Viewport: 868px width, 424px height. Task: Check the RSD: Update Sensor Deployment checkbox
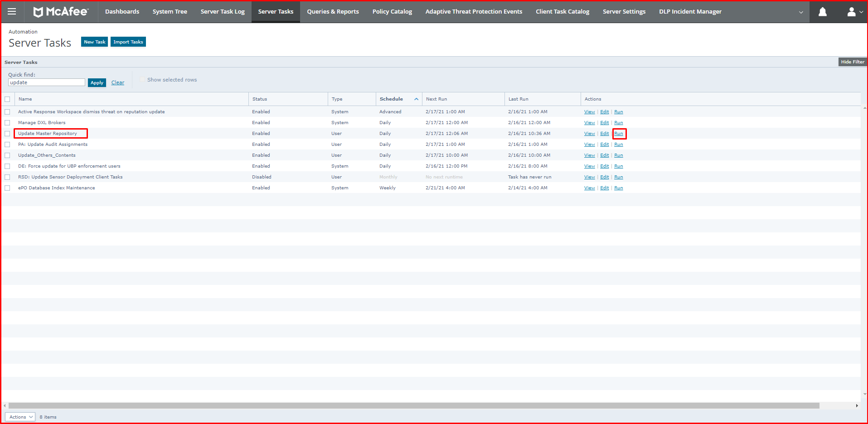(x=7, y=177)
